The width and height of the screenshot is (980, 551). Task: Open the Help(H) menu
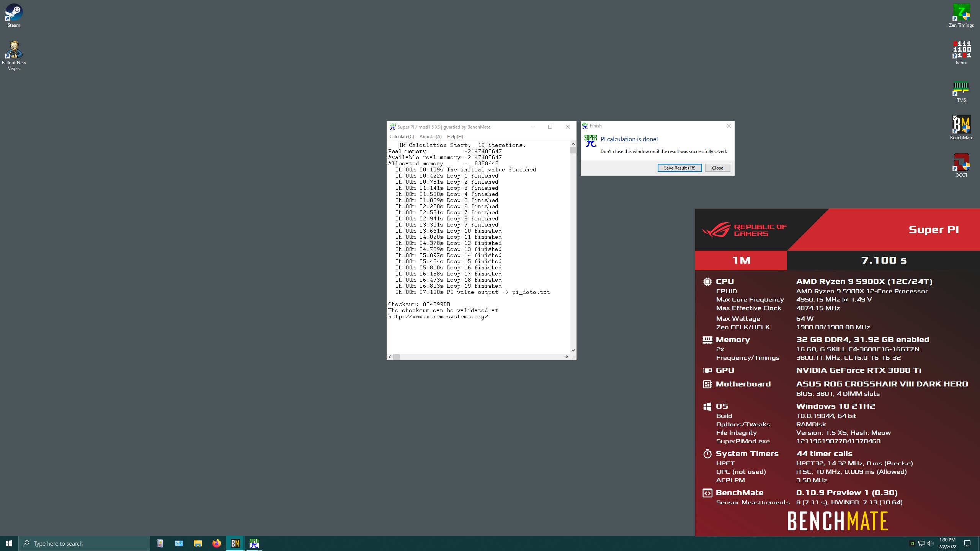(x=455, y=137)
